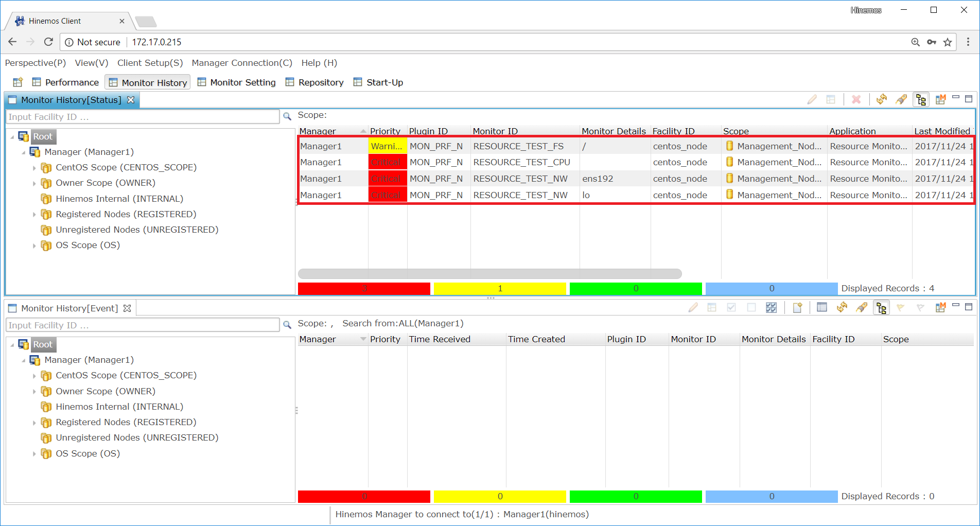The image size is (980, 526).
Task: Click the confirm-all checkmarks icon in Event toolbar
Action: [x=771, y=308]
